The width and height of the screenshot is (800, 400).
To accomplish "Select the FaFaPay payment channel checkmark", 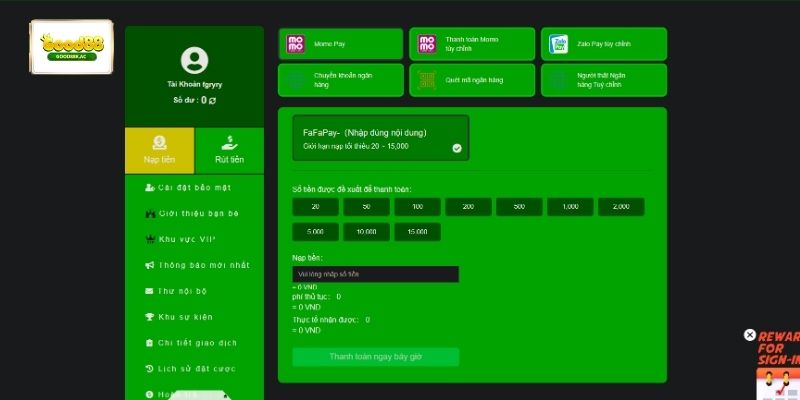I will [x=456, y=148].
